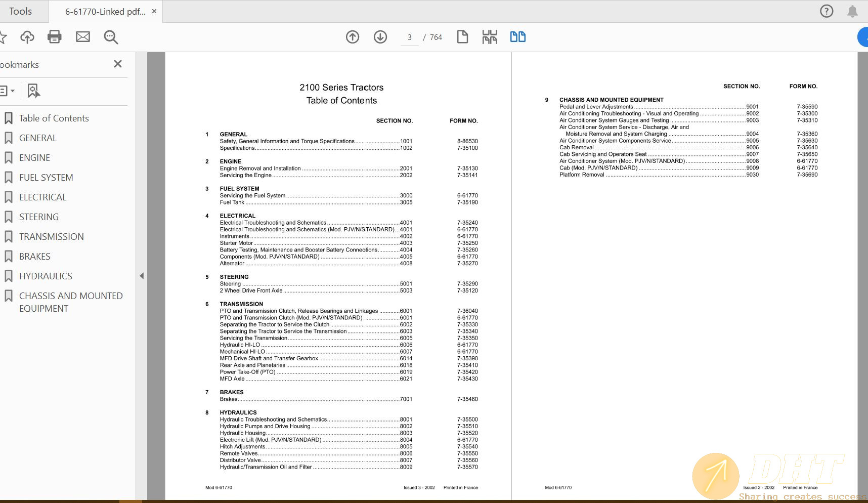Jump to the GENERAL bookmark

pos(38,138)
